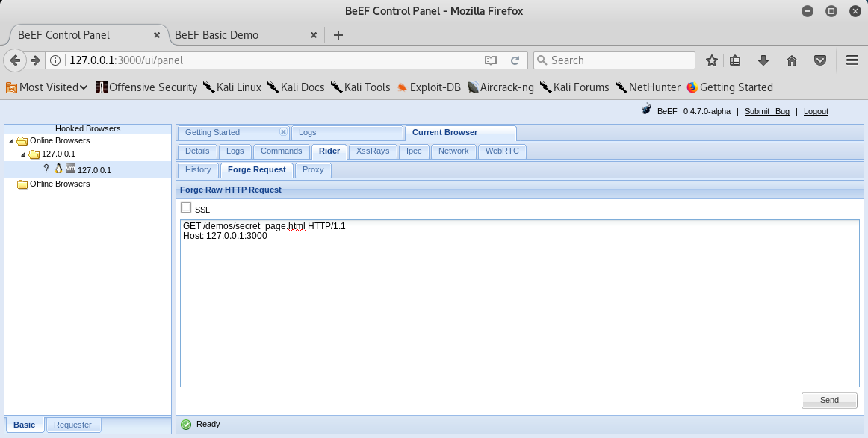Viewport: 868px width, 438px height.
Task: Select the Rider tab
Action: [x=329, y=151]
